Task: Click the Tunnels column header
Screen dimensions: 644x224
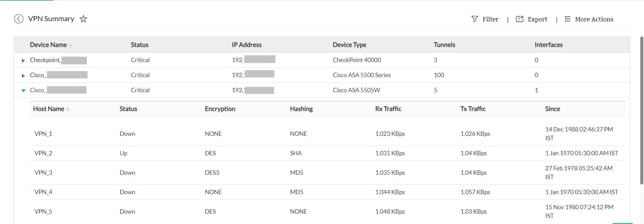Action: [444, 45]
